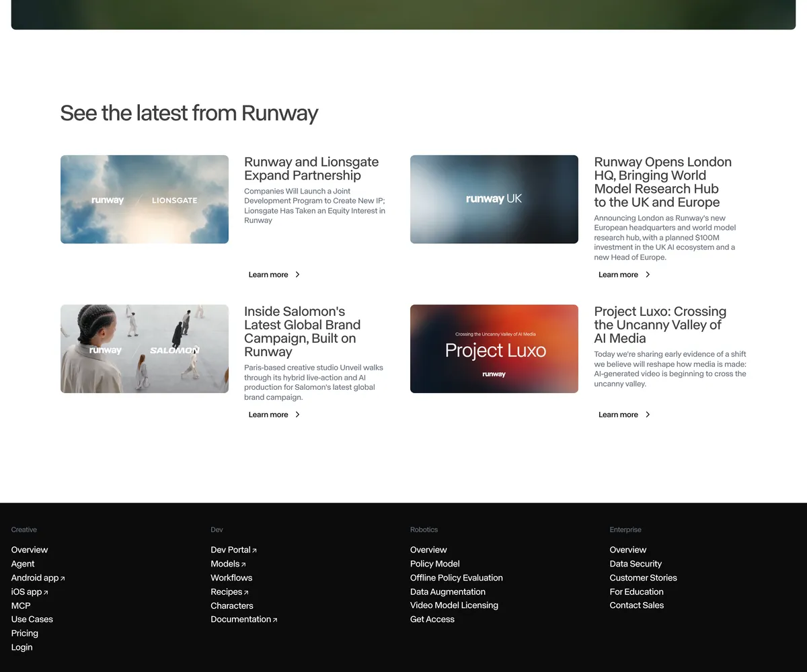Image resolution: width=807 pixels, height=672 pixels.
Task: Click the Runway Opens London HQ headline
Action: pos(663,182)
